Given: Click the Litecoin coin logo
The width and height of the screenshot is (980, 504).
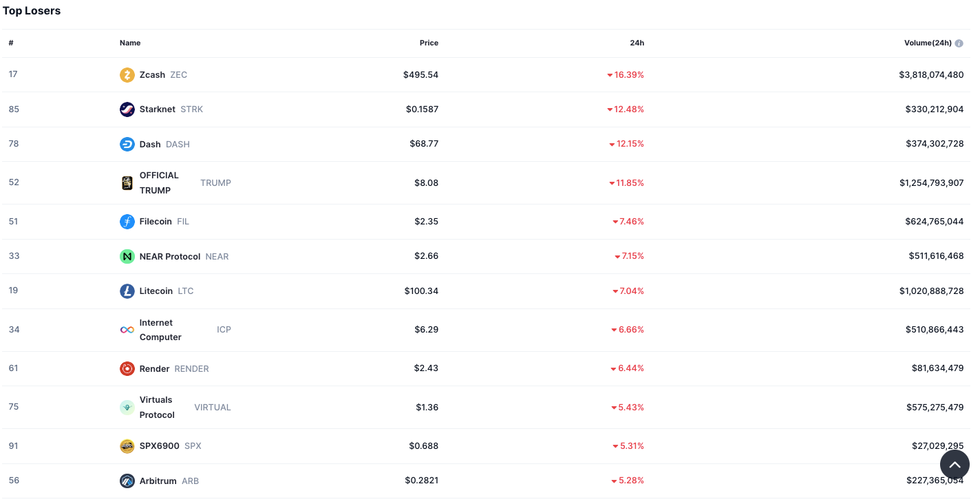Looking at the screenshot, I should tap(127, 291).
